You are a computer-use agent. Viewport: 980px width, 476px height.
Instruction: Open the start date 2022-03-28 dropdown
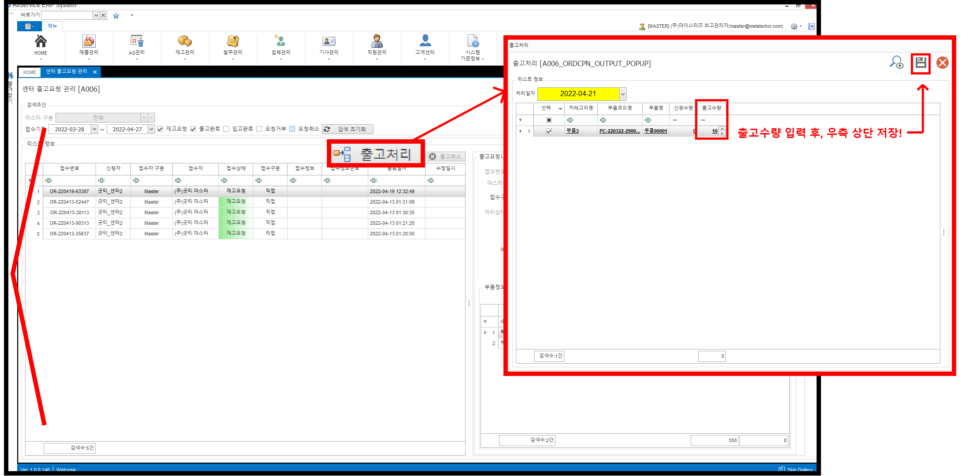tap(94, 130)
